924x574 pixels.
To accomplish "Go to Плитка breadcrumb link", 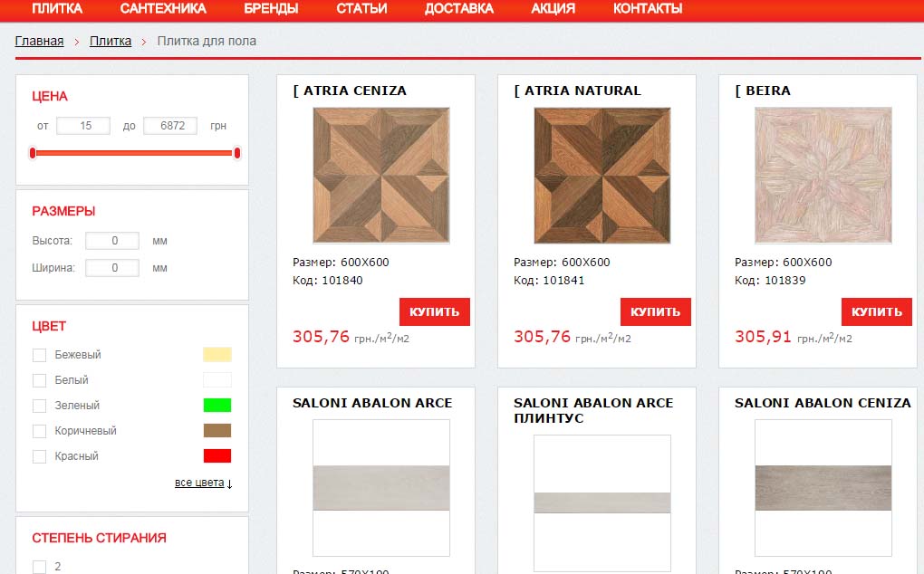I will 111,42.
